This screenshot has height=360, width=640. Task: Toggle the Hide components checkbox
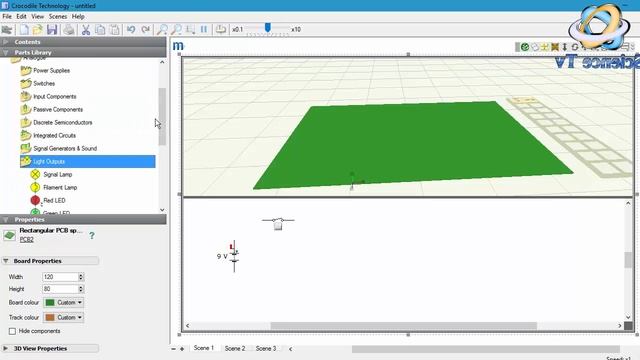12,331
